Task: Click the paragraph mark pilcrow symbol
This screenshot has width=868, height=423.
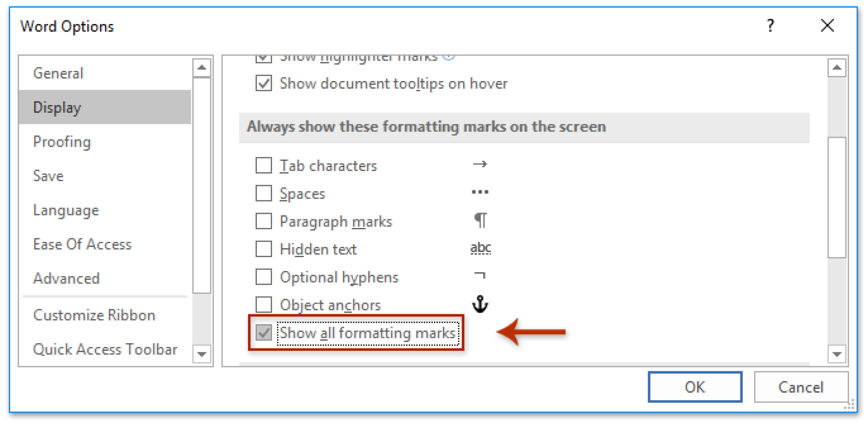Action: tap(480, 220)
